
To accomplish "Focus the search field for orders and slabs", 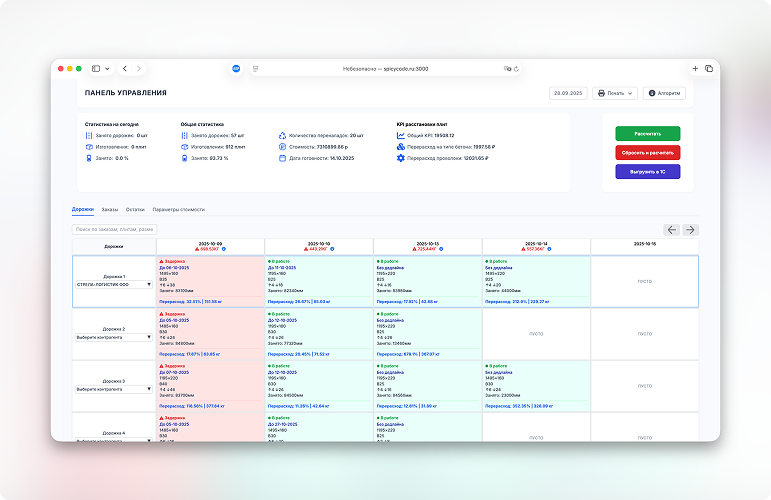I will [114, 229].
